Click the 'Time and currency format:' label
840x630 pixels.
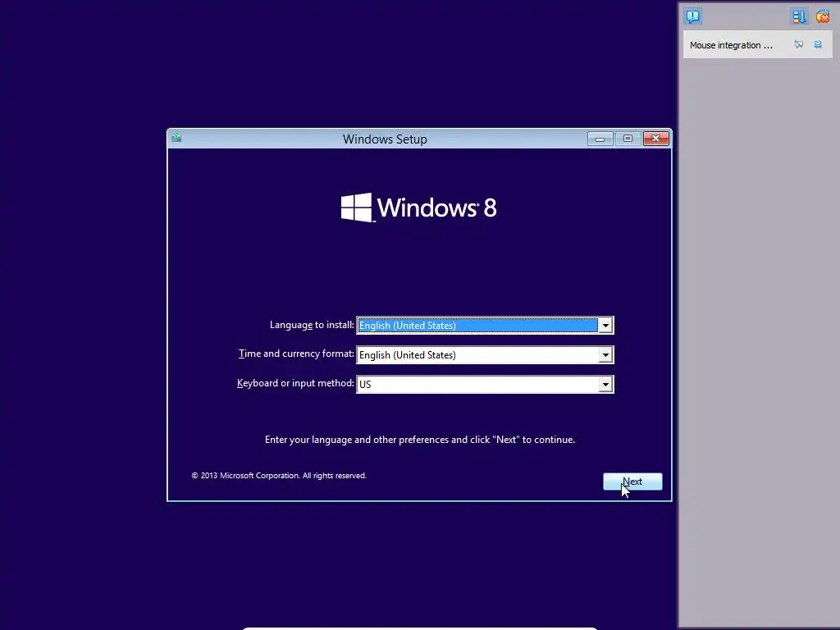coord(296,354)
